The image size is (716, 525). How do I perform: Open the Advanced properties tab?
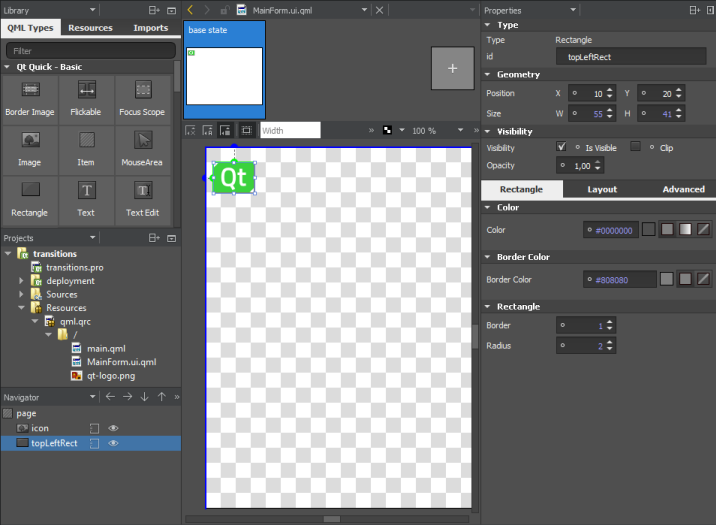click(684, 189)
